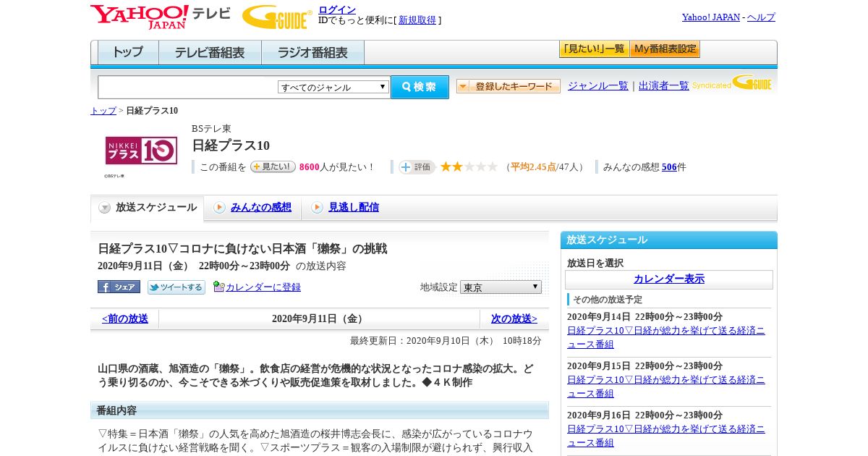
Task: Open the 見逃し配信 tab
Action: click(353, 207)
